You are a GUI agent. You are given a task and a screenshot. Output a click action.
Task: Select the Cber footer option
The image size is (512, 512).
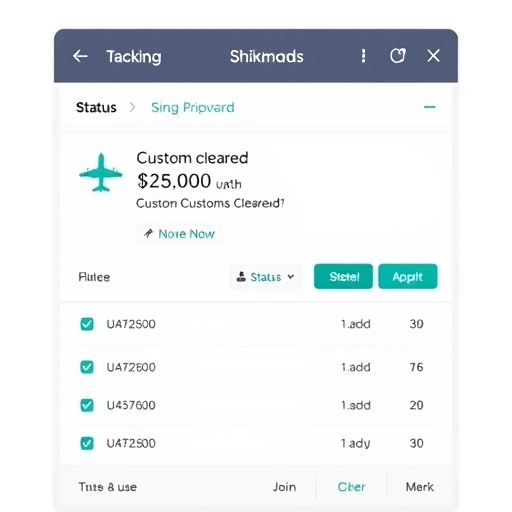coord(351,487)
